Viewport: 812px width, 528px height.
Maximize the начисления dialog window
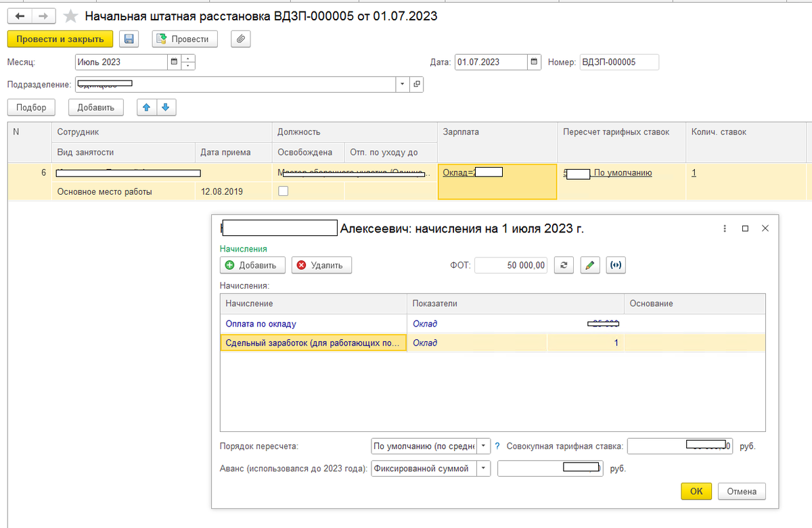tap(745, 229)
